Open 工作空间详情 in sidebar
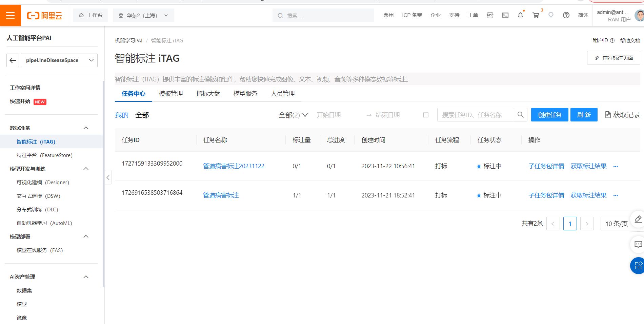Image resolution: width=644 pixels, height=324 pixels. click(x=25, y=88)
